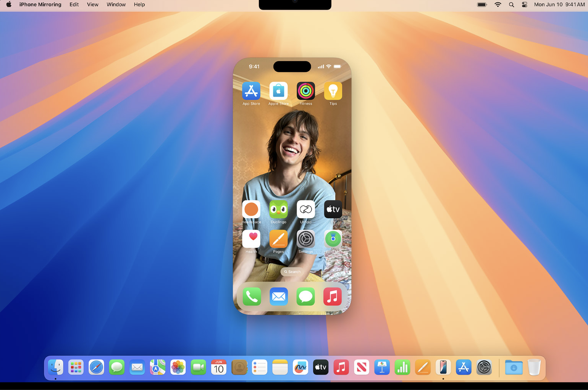Open the Help menu
This screenshot has height=390, width=588.
coord(139,5)
